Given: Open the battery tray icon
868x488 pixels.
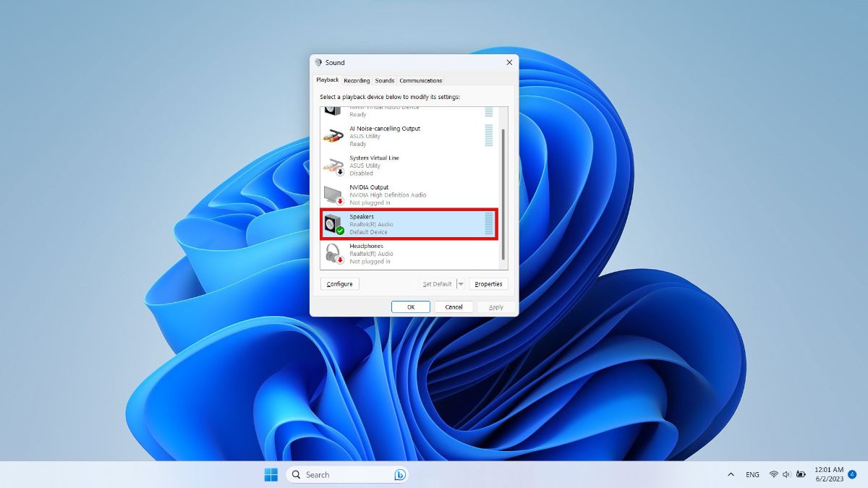Looking at the screenshot, I should [801, 474].
